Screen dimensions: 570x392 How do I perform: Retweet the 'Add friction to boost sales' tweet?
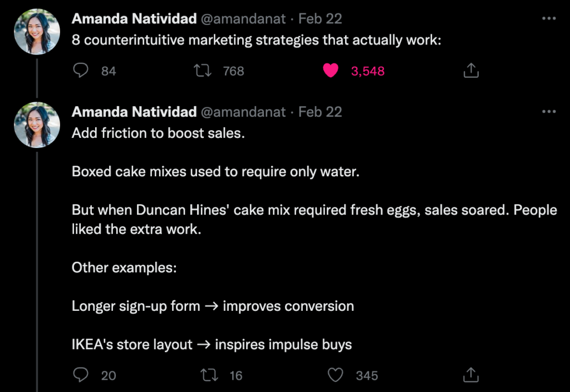209,375
